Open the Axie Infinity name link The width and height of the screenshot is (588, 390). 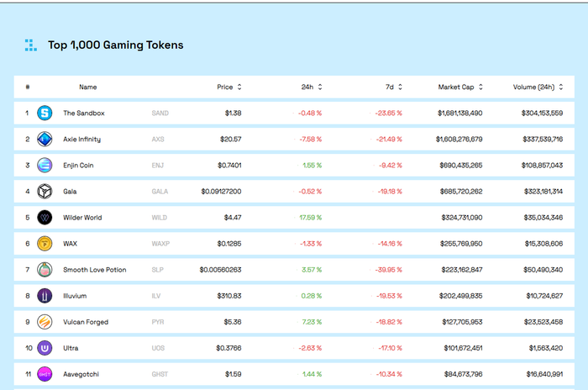click(81, 140)
